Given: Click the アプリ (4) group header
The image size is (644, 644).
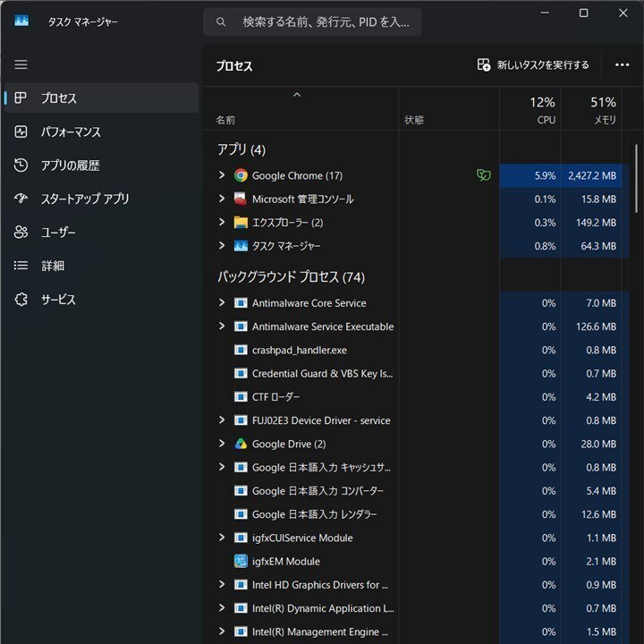Looking at the screenshot, I should (241, 149).
